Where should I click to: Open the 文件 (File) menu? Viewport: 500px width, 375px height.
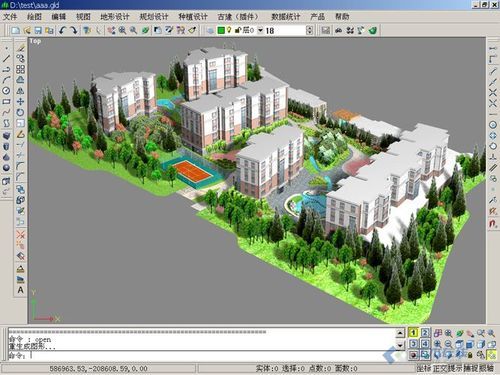10,17
